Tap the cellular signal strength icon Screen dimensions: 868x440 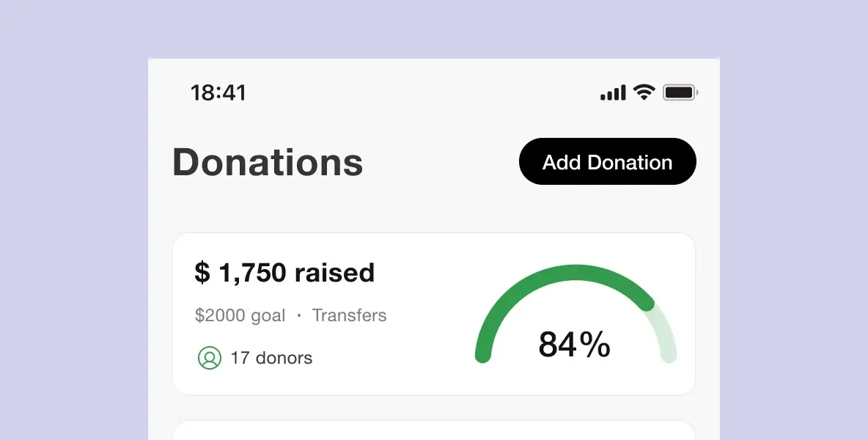[613, 92]
